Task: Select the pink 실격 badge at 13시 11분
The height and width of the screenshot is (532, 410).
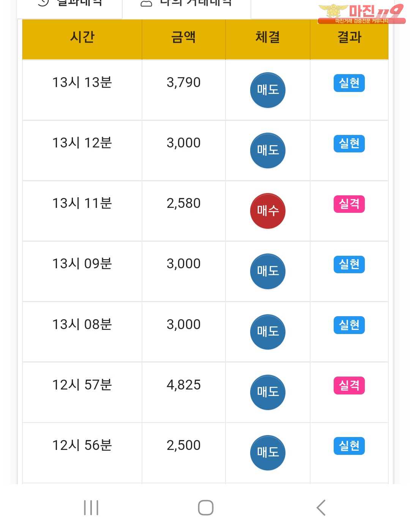Action: click(349, 204)
